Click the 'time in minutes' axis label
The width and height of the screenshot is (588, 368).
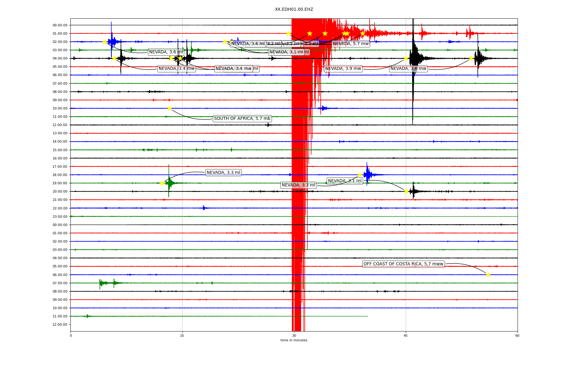pyautogui.click(x=294, y=340)
